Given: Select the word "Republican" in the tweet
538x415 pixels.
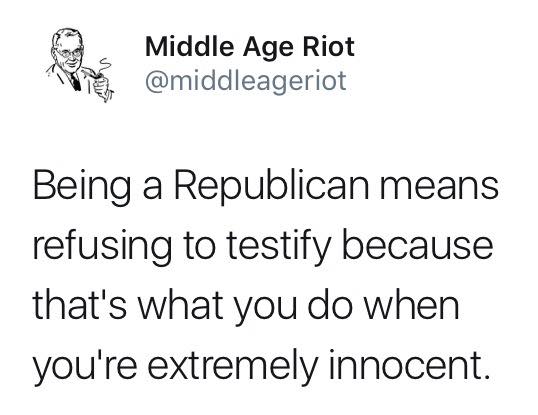Looking at the screenshot, I should [271, 187].
